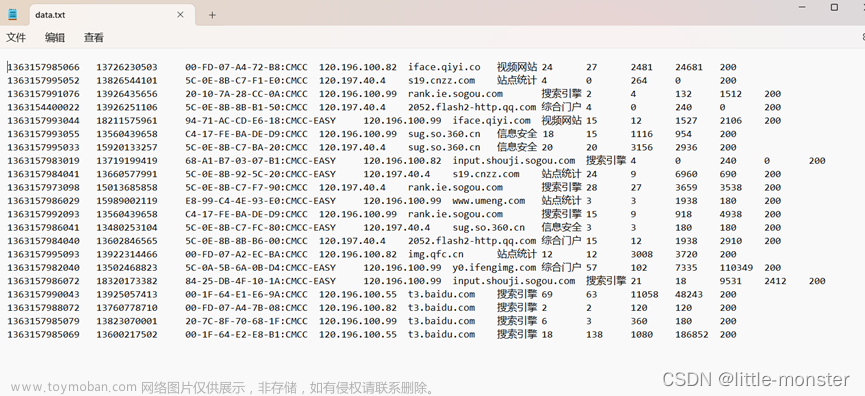Click timestamp 1363157985066 in first row
The width and height of the screenshot is (865, 396).
(44, 67)
